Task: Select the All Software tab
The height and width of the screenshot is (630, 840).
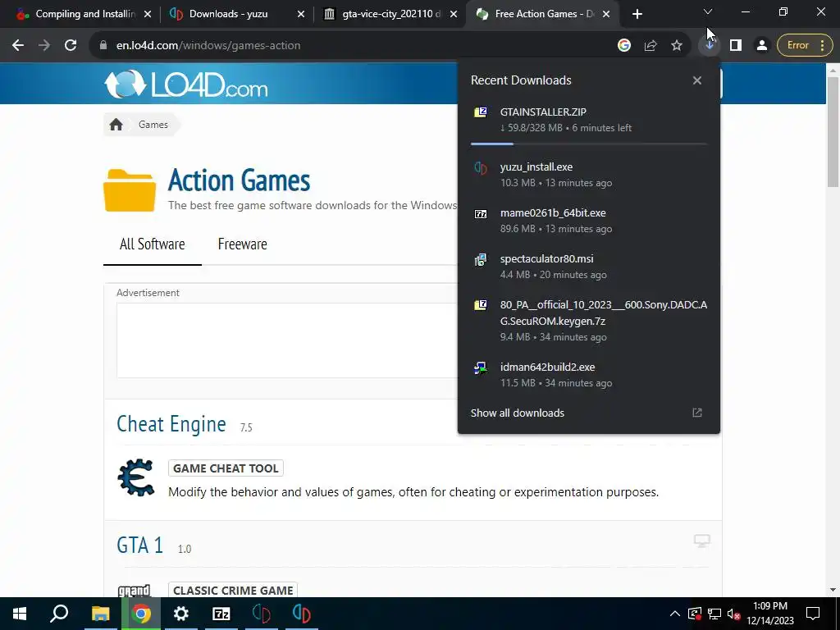Action: pyautogui.click(x=152, y=244)
